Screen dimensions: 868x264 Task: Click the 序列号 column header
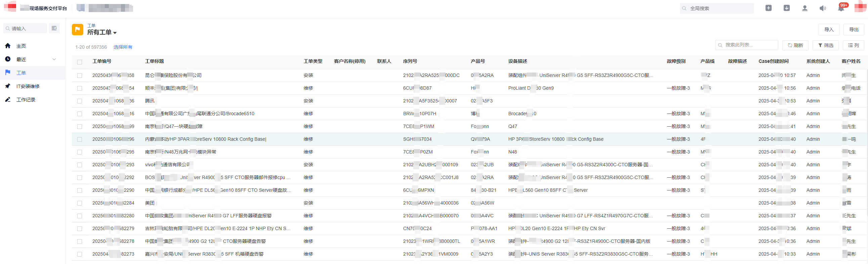click(x=410, y=61)
